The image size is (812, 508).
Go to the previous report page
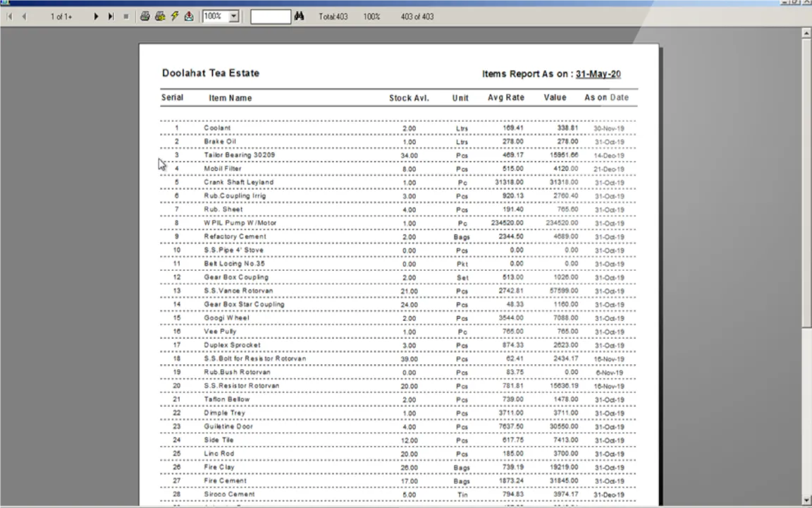24,17
